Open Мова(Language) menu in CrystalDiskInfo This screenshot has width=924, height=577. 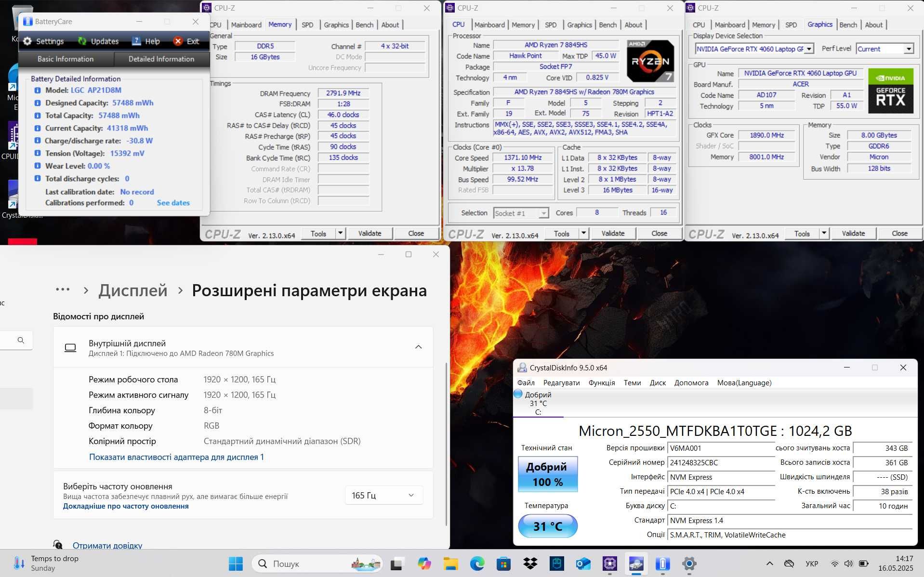tap(744, 382)
